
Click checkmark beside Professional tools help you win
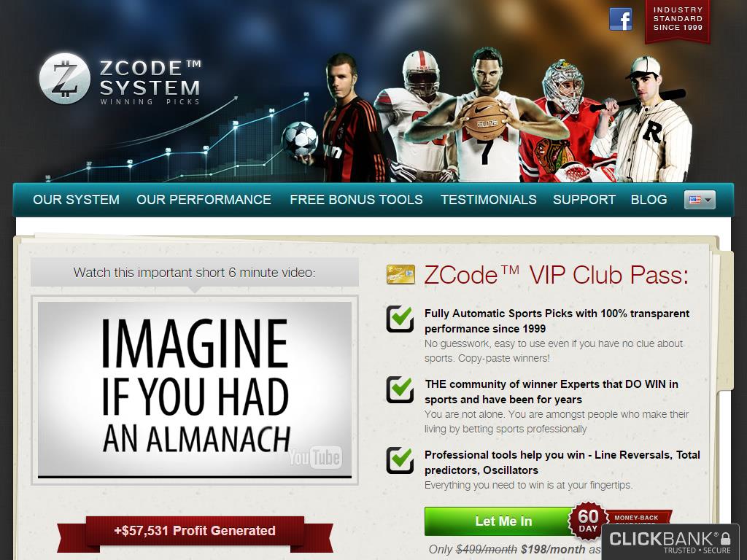pos(400,461)
